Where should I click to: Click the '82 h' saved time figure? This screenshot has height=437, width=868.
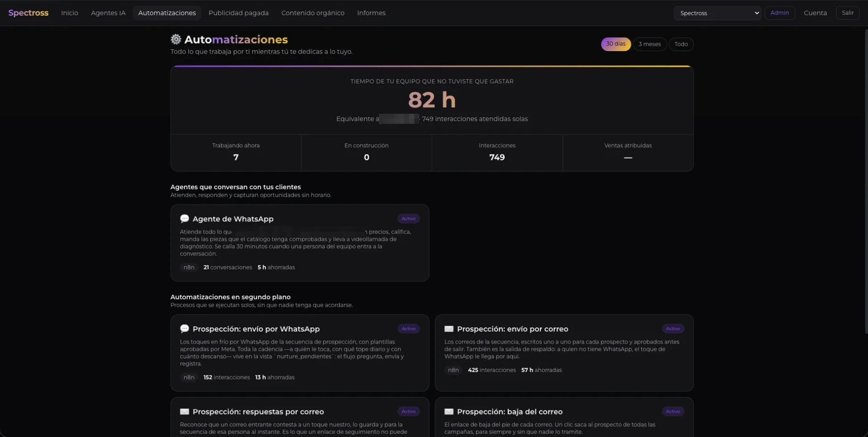(432, 100)
